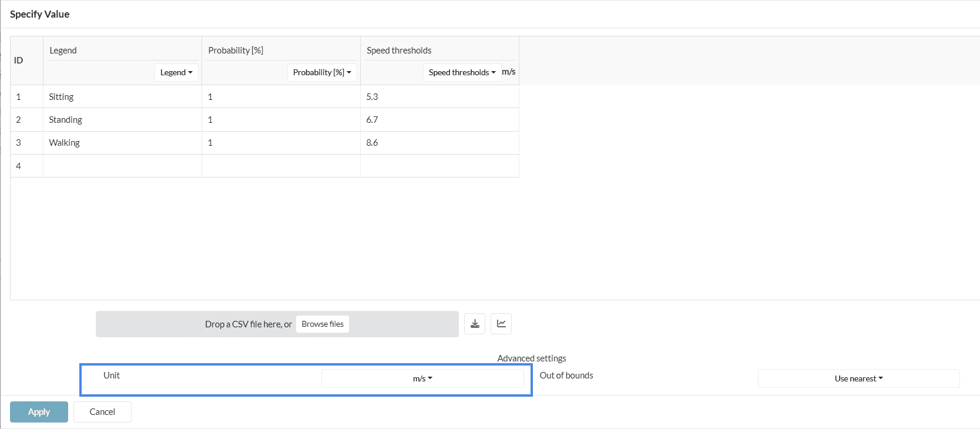Select the Walking legend cell
This screenshot has width=980, height=429.
coord(122,143)
